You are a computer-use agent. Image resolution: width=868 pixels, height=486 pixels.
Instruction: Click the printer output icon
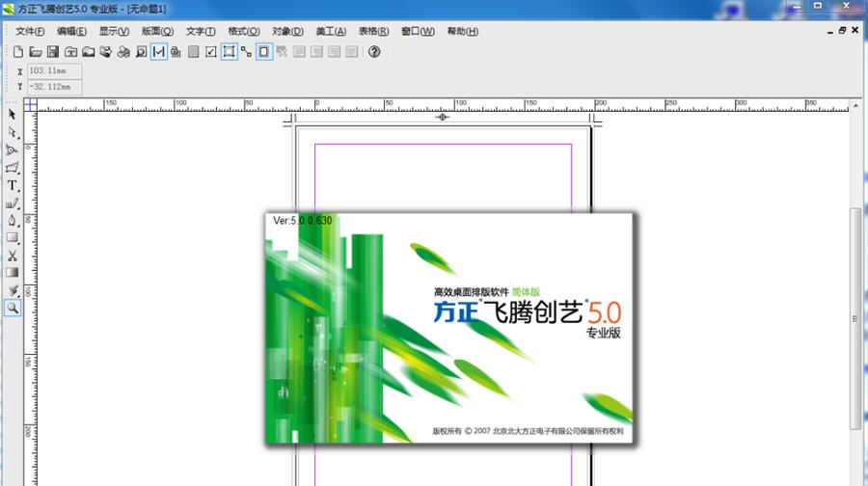tap(106, 51)
